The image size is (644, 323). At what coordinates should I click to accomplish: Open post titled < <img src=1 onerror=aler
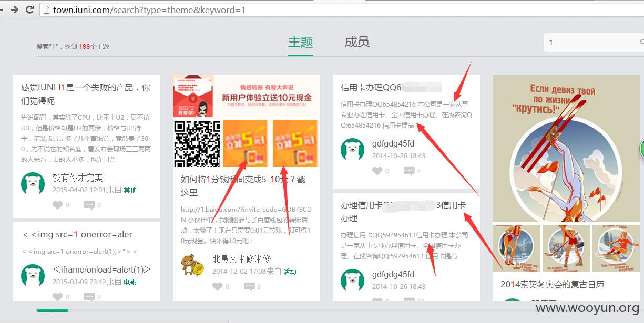click(x=77, y=234)
